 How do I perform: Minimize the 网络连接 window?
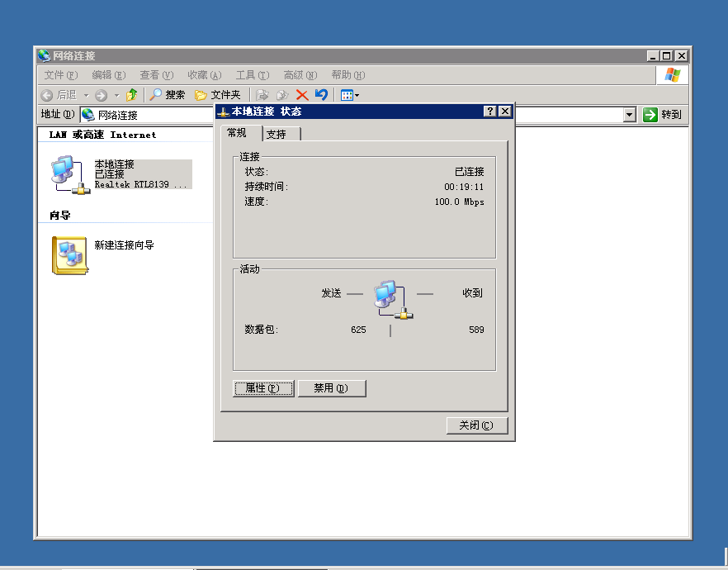point(653,55)
